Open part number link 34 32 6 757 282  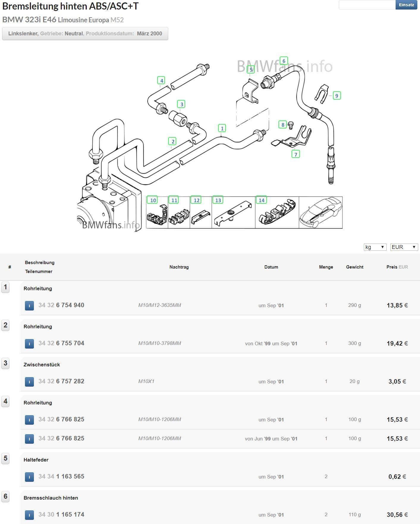coord(61,381)
